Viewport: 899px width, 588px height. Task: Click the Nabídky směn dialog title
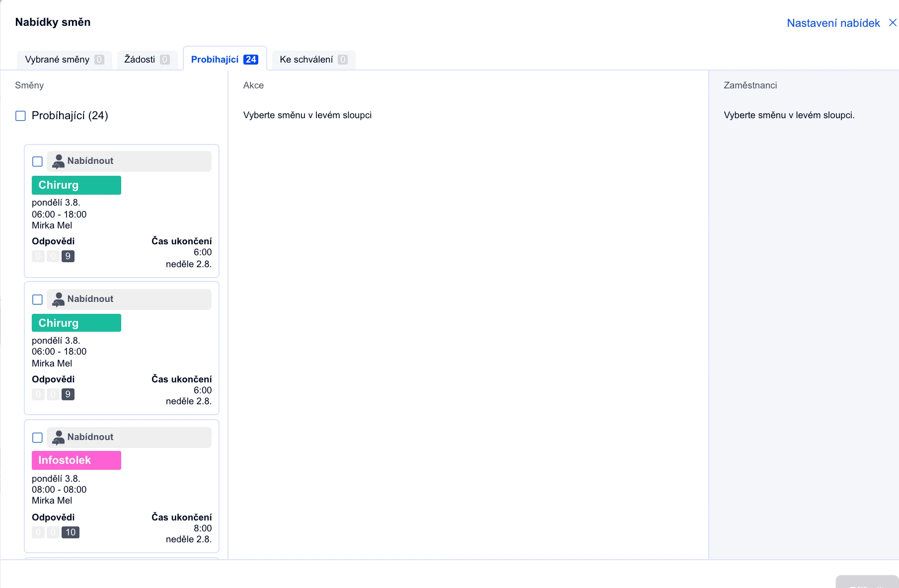pos(53,22)
